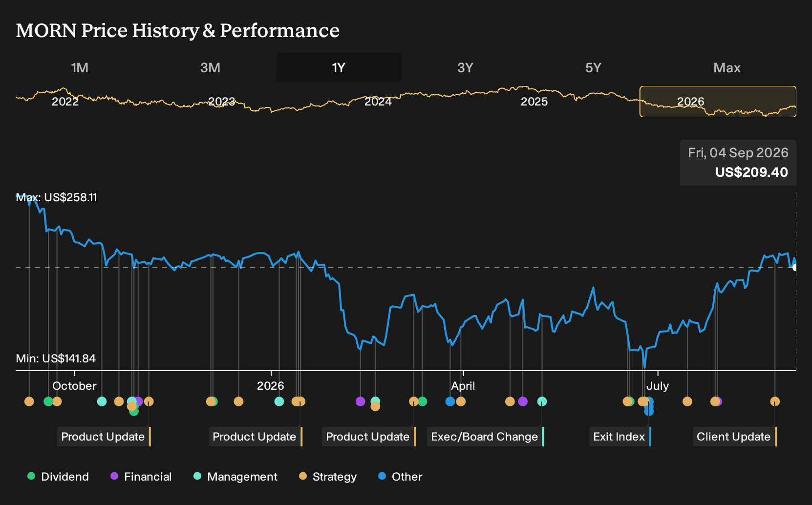This screenshot has width=812, height=505.
Task: Jump to 2024 in the overview strip
Action: (x=378, y=102)
